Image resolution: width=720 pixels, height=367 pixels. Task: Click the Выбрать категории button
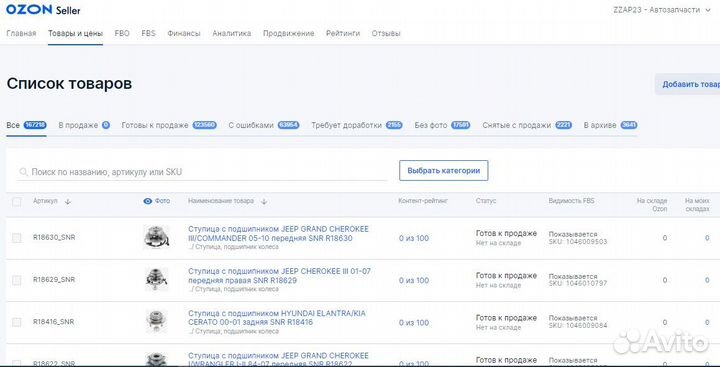(444, 170)
